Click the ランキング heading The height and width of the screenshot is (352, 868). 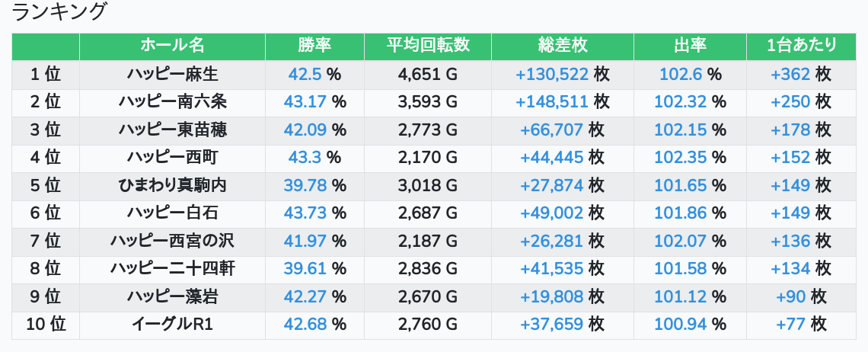[60, 12]
